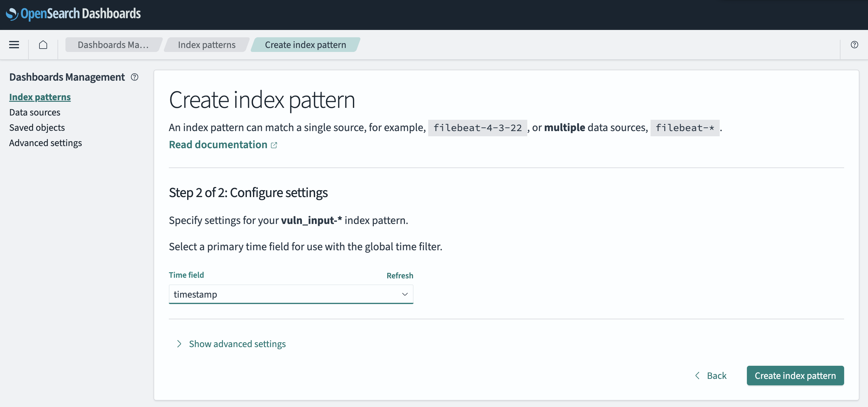Open the Read documentation link

point(218,145)
